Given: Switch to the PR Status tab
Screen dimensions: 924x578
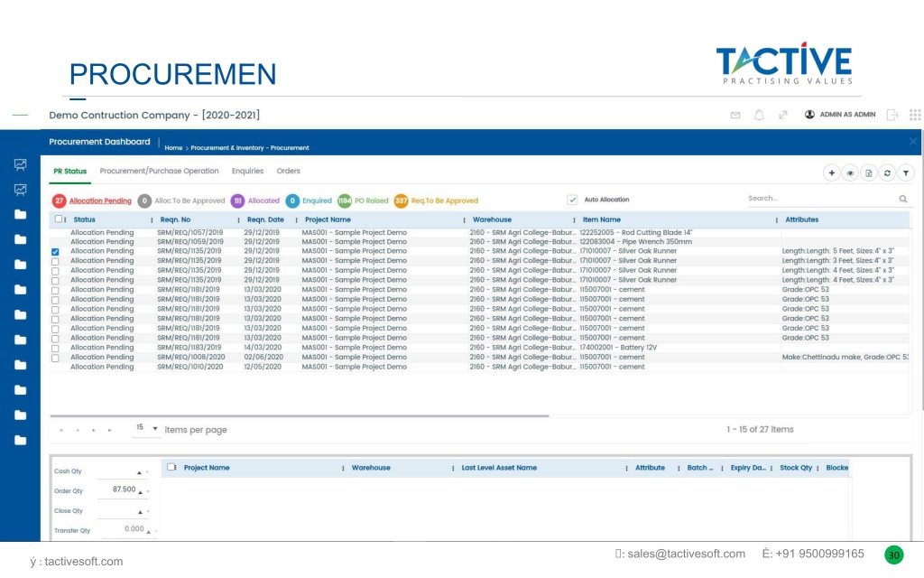Looking at the screenshot, I should click(x=70, y=171).
